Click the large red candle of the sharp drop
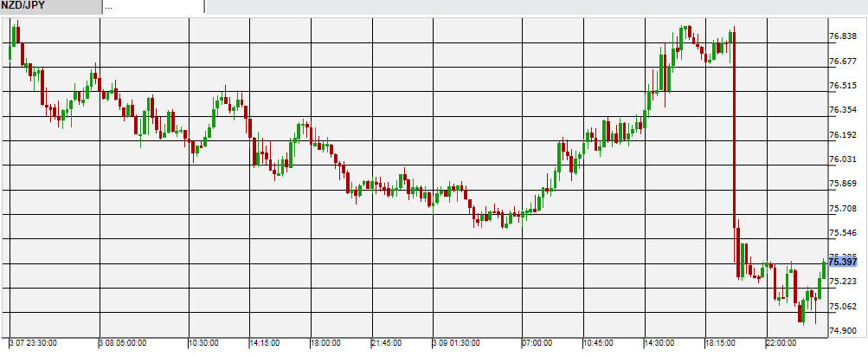868x357 pixels. coord(734,139)
